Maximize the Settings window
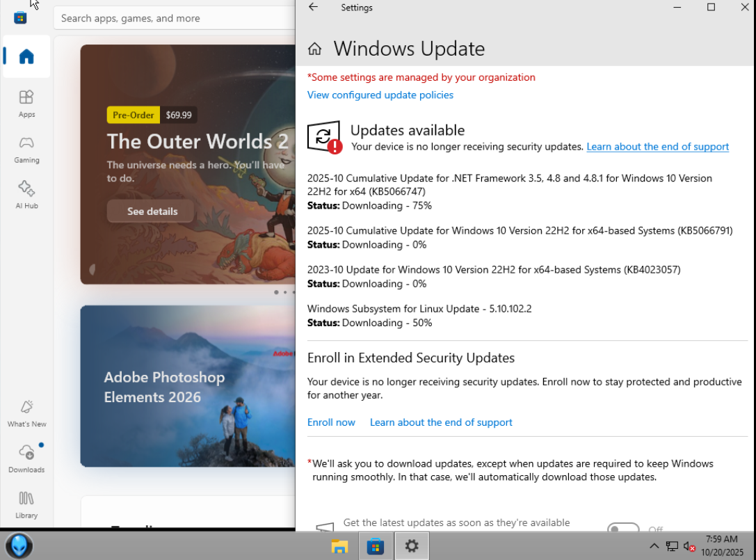The width and height of the screenshot is (756, 560). click(711, 7)
